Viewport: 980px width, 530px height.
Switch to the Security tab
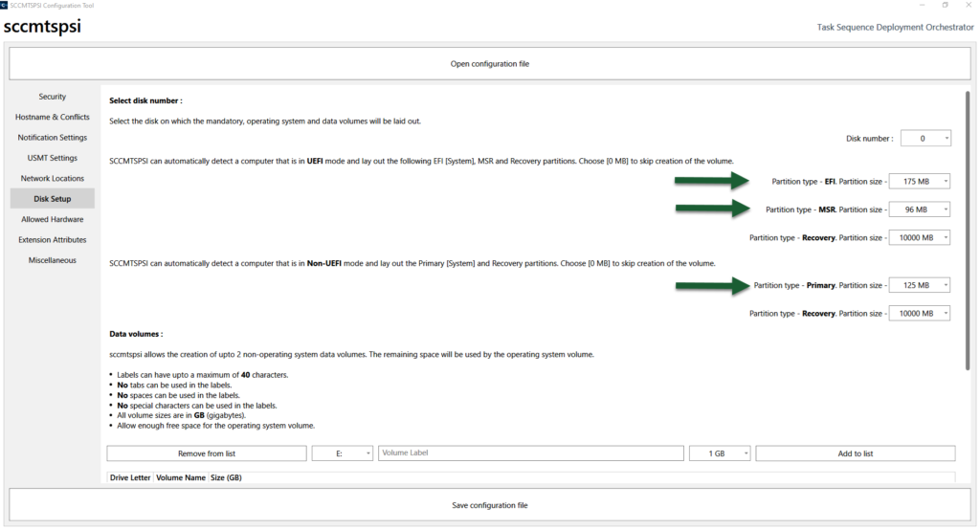(x=53, y=97)
